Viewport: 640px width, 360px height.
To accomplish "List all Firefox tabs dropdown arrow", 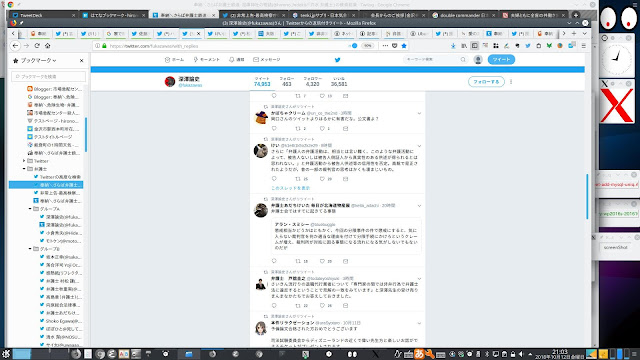I will [584, 33].
